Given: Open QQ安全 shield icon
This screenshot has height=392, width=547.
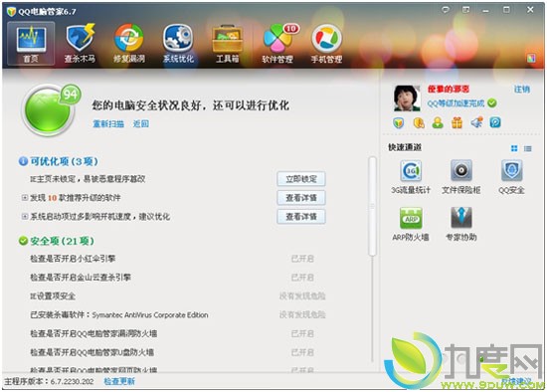Looking at the screenshot, I should (x=511, y=177).
